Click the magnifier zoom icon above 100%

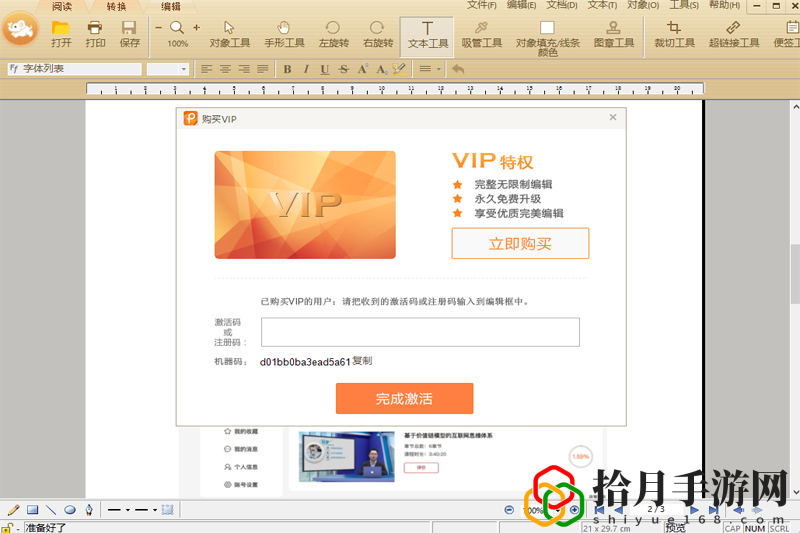click(177, 28)
